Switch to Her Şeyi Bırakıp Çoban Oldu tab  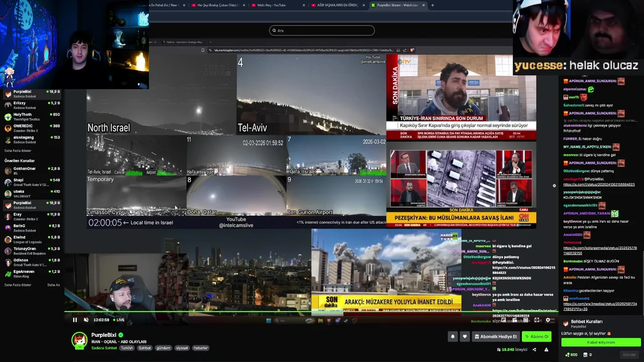[217, 5]
